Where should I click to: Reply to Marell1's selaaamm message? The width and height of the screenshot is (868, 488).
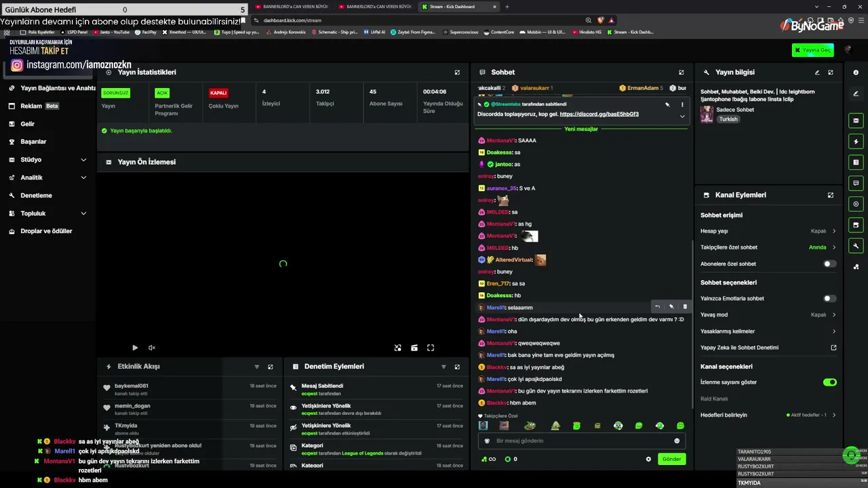tap(657, 307)
